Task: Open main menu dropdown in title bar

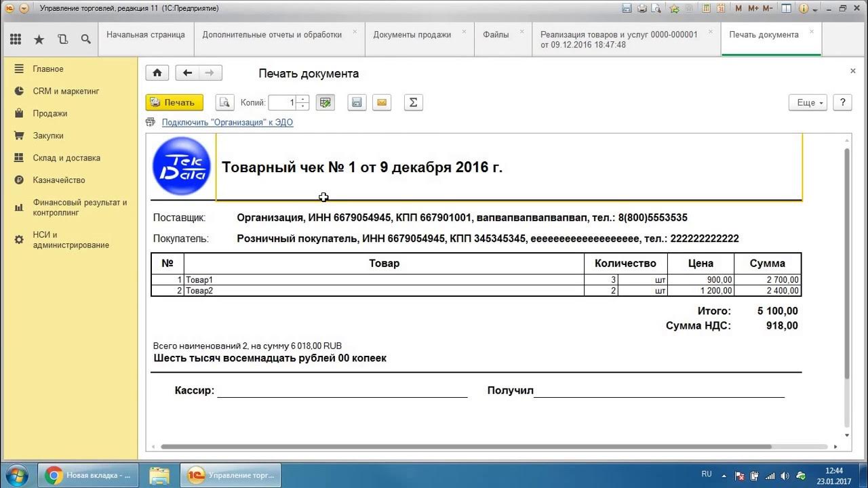Action: point(24,9)
